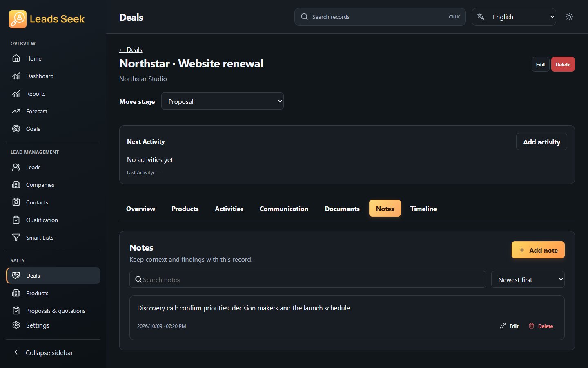This screenshot has height=368, width=588.
Task: Open the Move stage Proposal dropdown
Action: click(223, 101)
